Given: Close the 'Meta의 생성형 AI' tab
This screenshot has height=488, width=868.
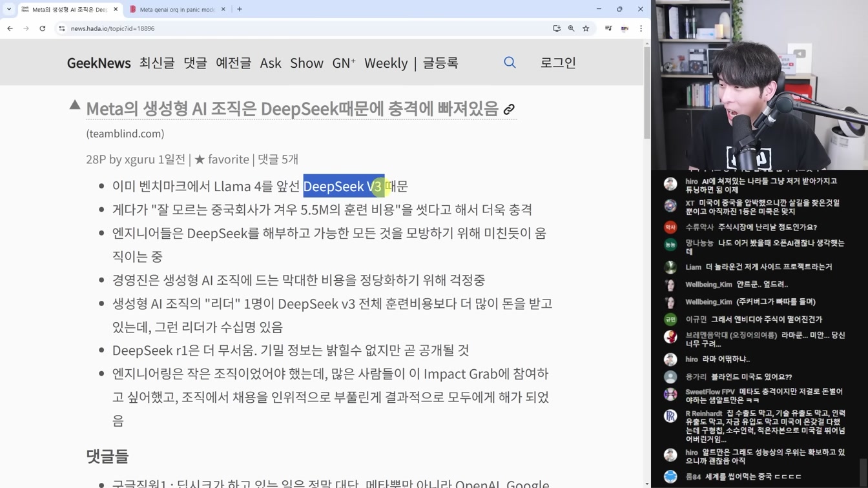Looking at the screenshot, I should pyautogui.click(x=116, y=10).
